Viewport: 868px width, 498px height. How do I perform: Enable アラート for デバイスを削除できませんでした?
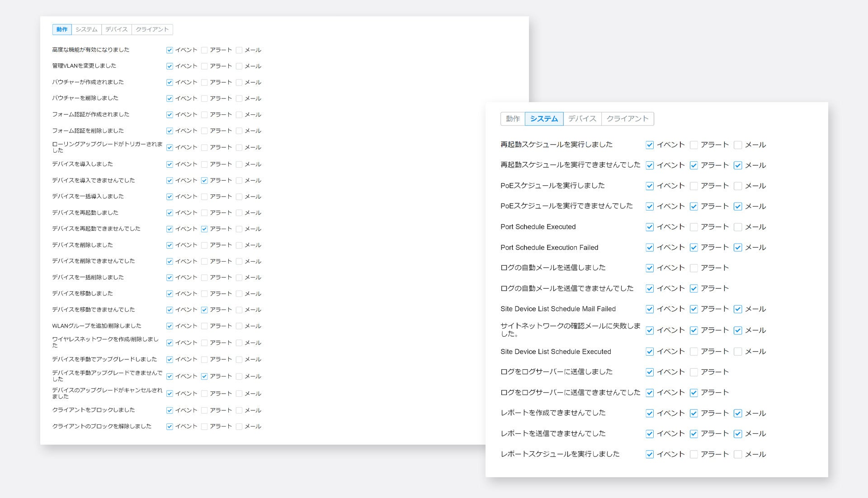(204, 262)
